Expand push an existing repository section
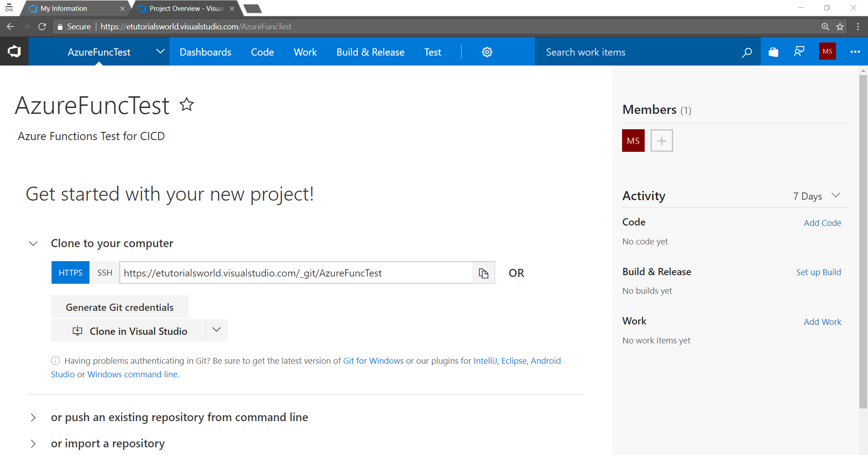The height and width of the screenshot is (455, 868). coord(33,417)
